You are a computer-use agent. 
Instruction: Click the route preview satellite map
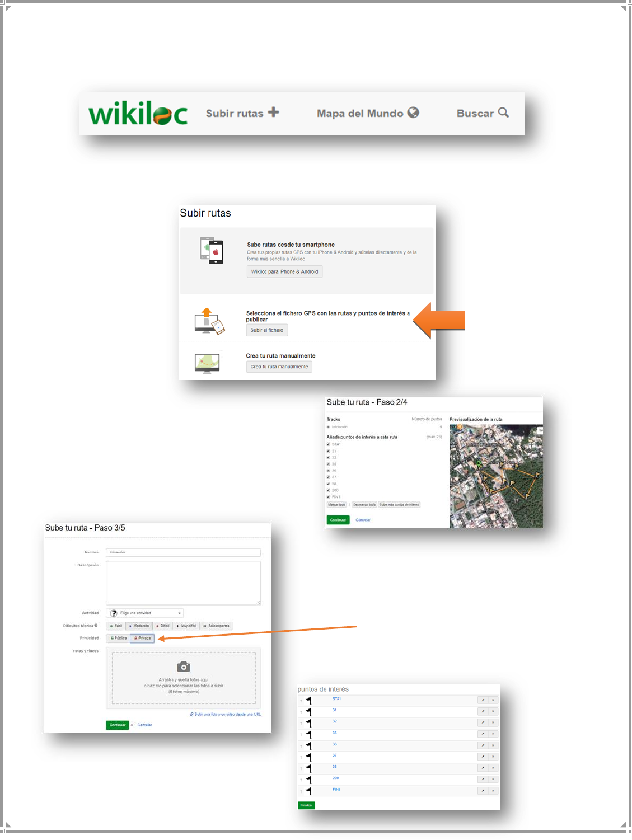[496, 476]
